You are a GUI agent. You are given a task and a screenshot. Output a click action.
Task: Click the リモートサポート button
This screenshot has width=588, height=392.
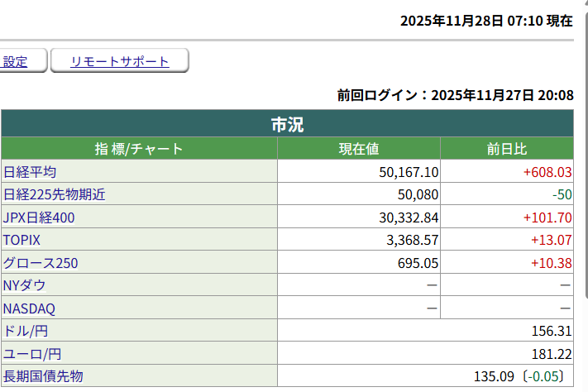pyautogui.click(x=120, y=61)
